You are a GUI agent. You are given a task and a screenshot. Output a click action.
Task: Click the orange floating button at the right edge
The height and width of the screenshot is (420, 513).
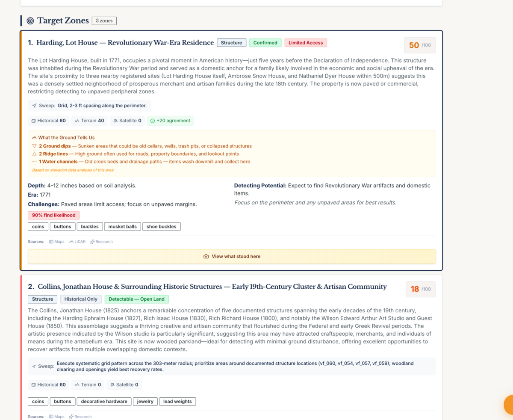[x=508, y=405]
